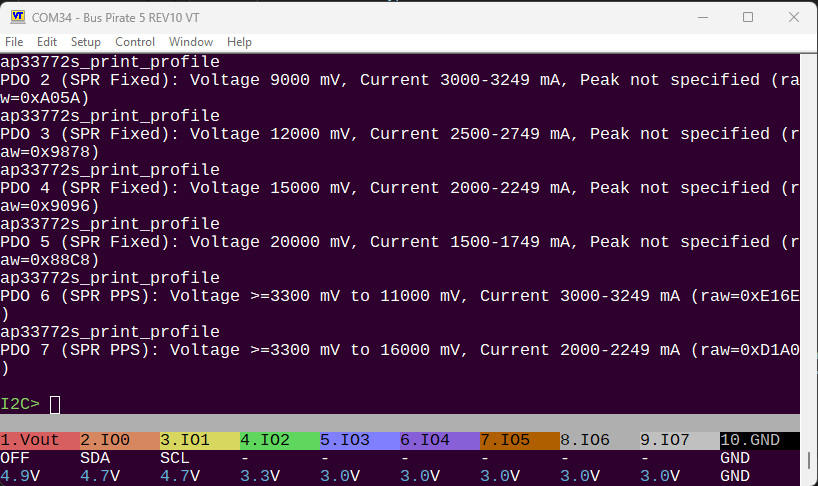Open the File menu

coord(14,42)
